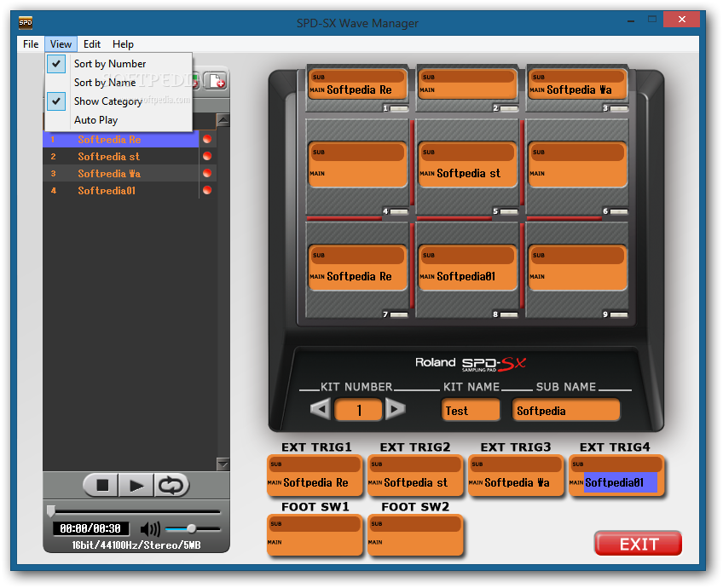Select FOOT SW1 sub slot

(315, 524)
